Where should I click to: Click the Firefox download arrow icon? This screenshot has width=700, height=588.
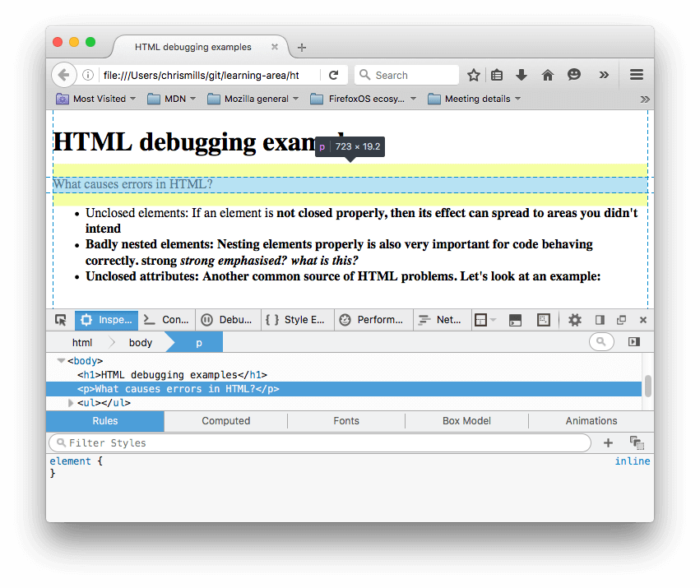pos(522,74)
